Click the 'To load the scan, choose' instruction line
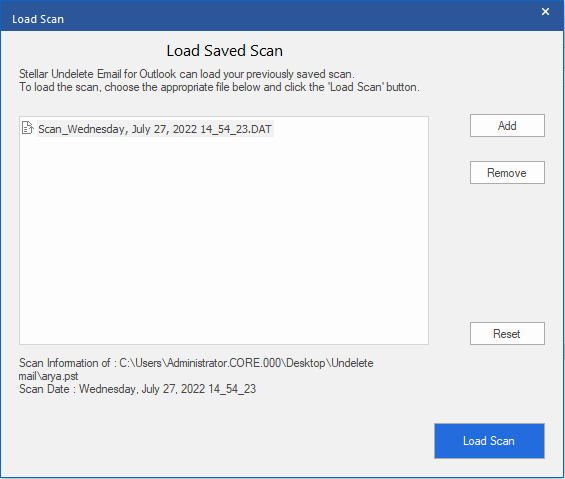The width and height of the screenshot is (565, 479). [x=219, y=87]
